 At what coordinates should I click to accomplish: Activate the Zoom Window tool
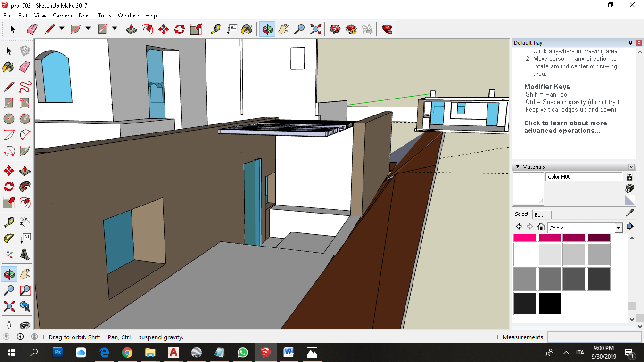pos(25,290)
